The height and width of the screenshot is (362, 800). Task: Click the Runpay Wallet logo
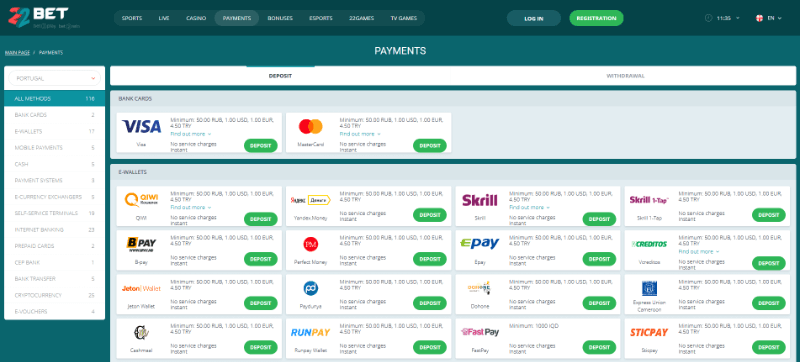(x=310, y=332)
